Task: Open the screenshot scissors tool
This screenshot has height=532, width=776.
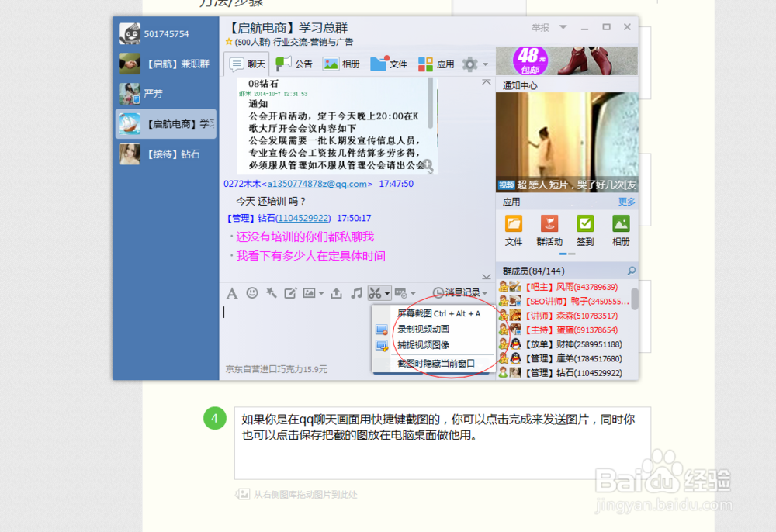Action: click(x=376, y=293)
